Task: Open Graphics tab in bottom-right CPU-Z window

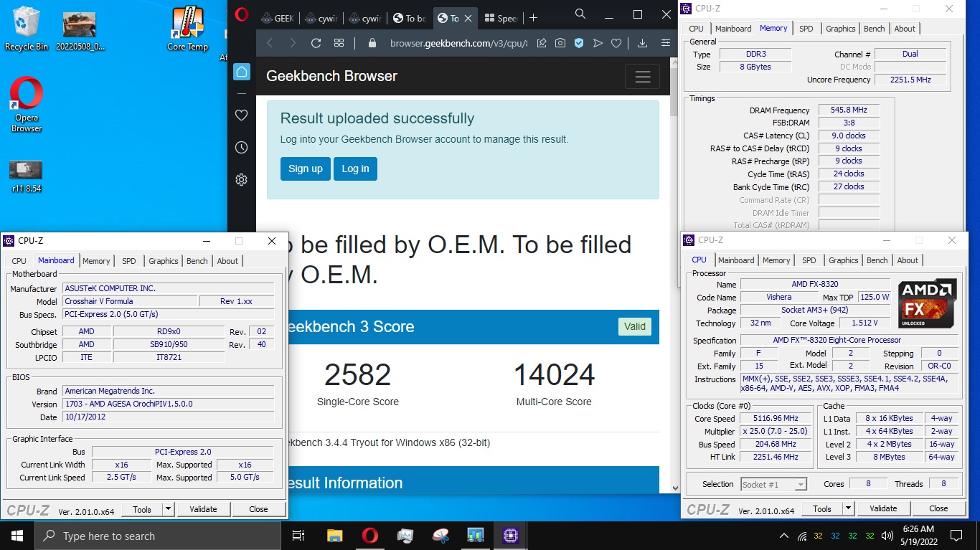Action: tap(843, 260)
